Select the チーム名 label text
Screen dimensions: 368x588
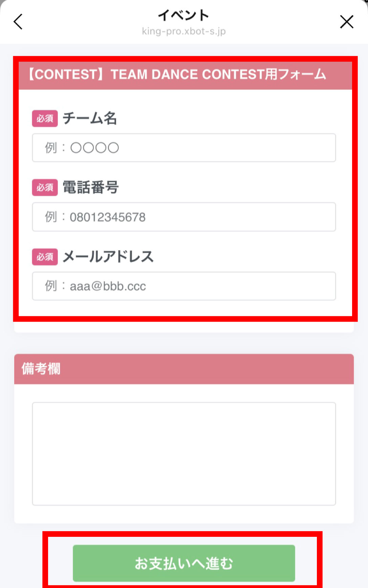coord(90,119)
